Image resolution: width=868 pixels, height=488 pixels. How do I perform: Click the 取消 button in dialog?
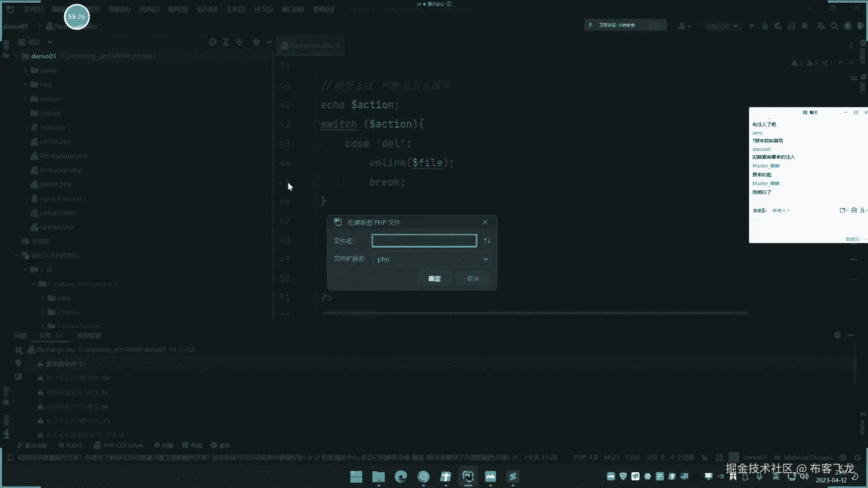coord(473,278)
